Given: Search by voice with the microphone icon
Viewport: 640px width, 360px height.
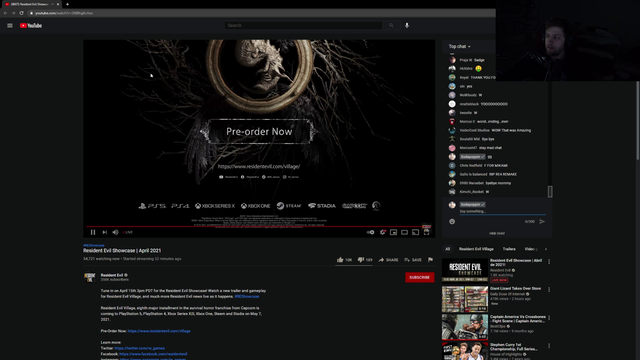Looking at the screenshot, I should [x=407, y=25].
